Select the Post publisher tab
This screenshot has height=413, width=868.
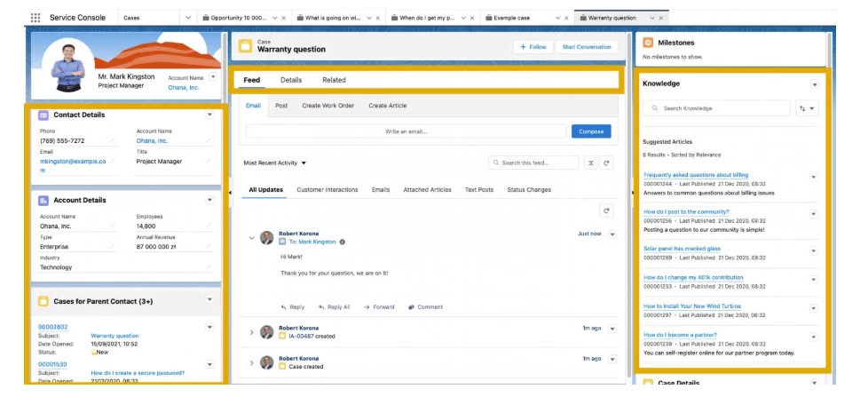pyautogui.click(x=281, y=106)
